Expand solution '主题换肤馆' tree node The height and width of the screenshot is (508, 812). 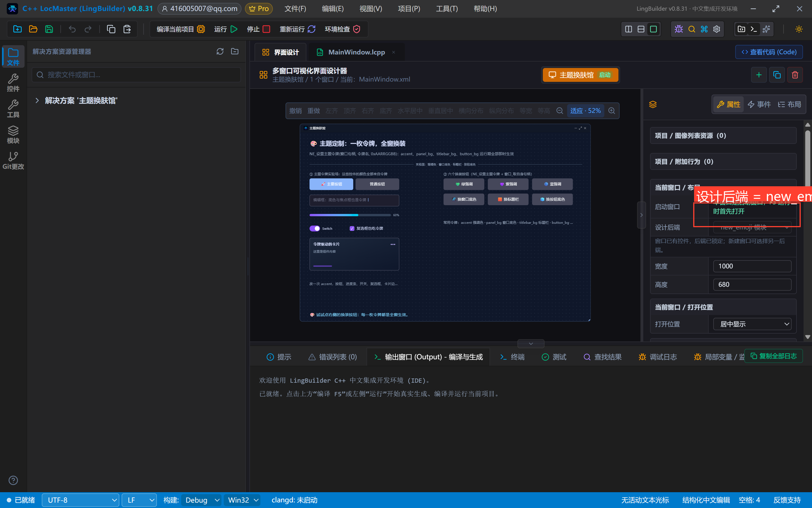[x=37, y=100]
